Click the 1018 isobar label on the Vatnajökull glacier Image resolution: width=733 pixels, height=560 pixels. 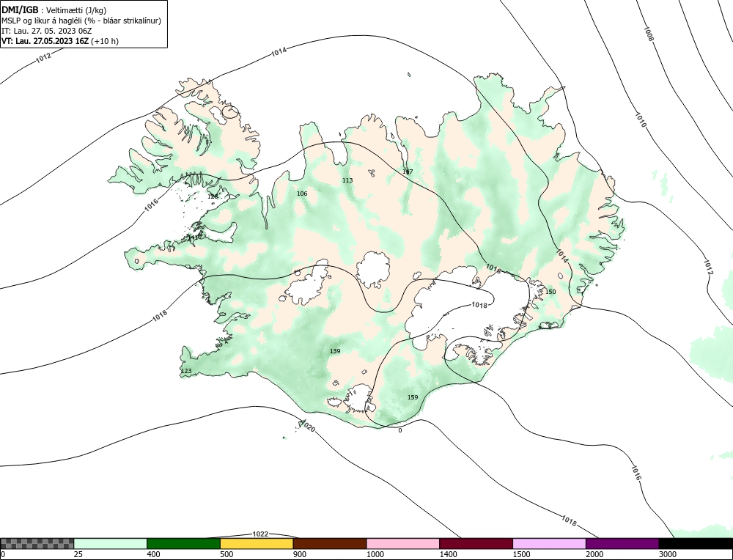[x=479, y=305]
